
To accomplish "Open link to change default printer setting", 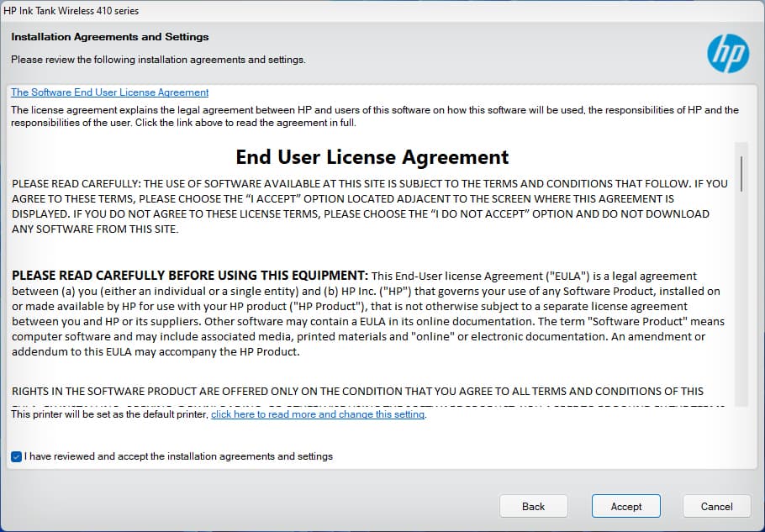I will point(318,414).
